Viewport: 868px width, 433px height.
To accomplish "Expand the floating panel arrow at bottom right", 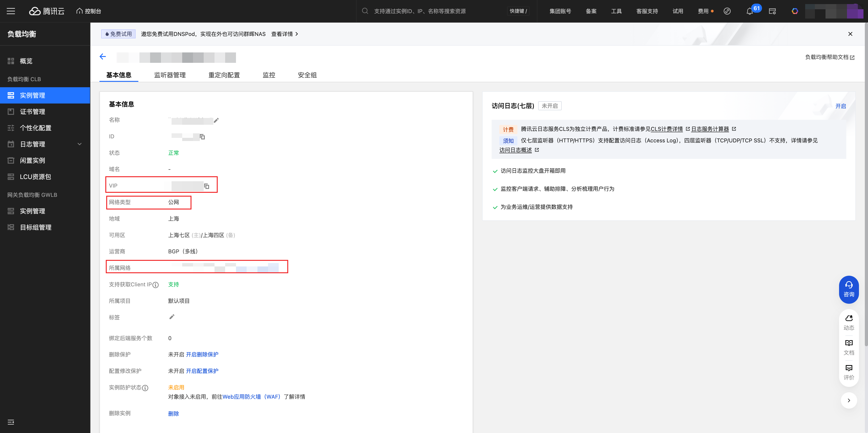I will 849,400.
